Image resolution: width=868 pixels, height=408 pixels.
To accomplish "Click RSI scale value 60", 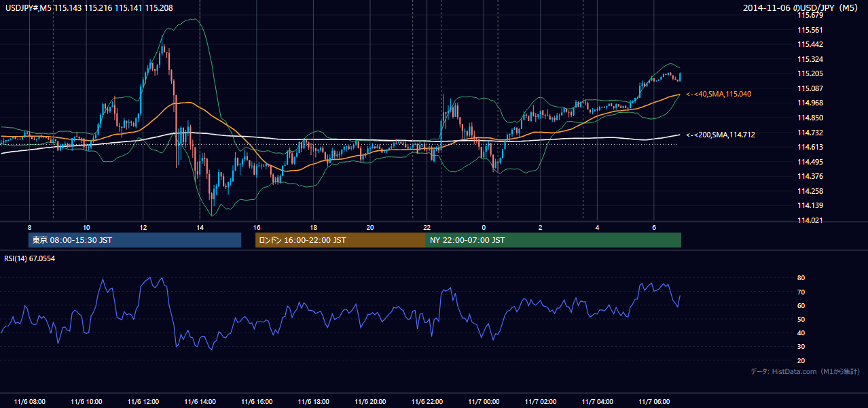I will (801, 305).
